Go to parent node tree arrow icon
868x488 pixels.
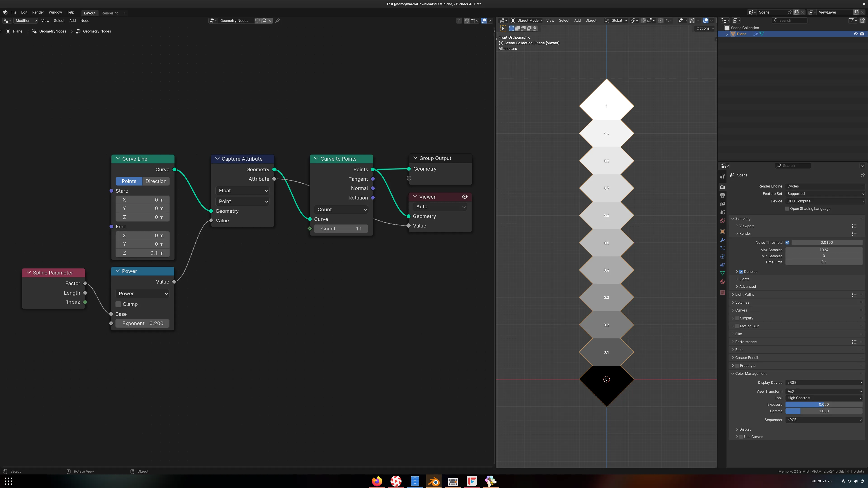point(459,21)
